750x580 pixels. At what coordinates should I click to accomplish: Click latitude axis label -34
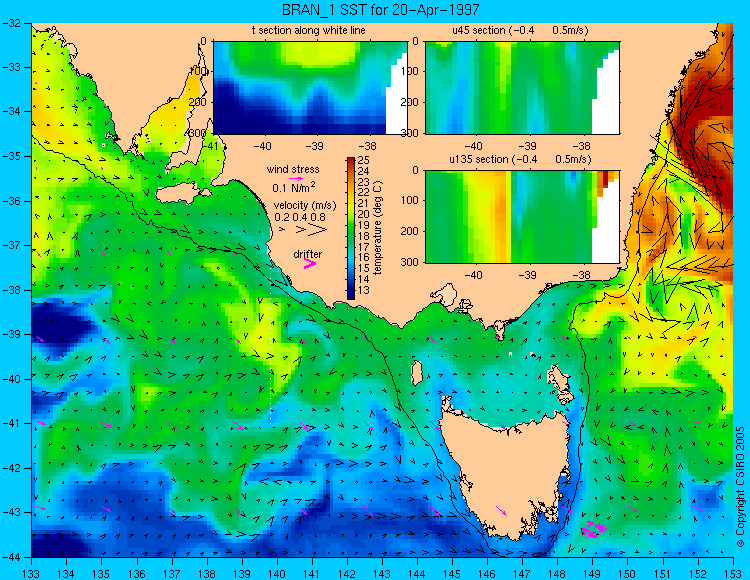pos(11,111)
